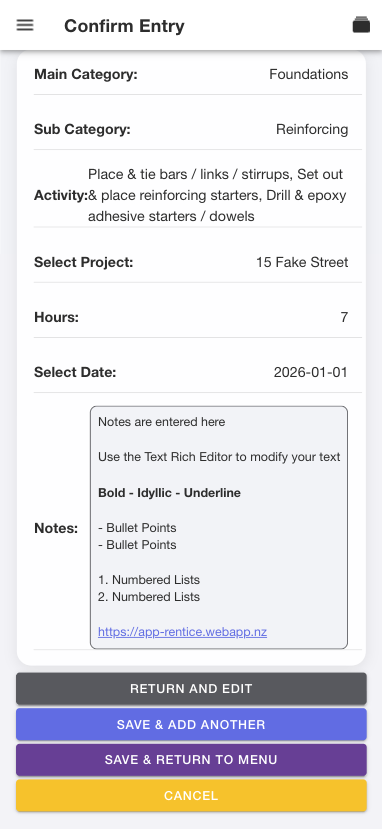Click the Notes field label
Viewport: 382px width, 829px height.
point(56,528)
